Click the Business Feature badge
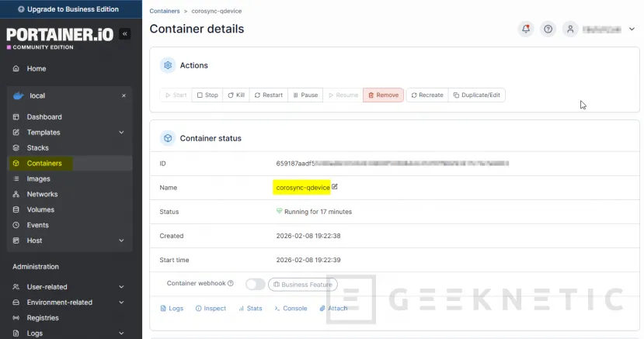644x339 pixels. tap(303, 285)
